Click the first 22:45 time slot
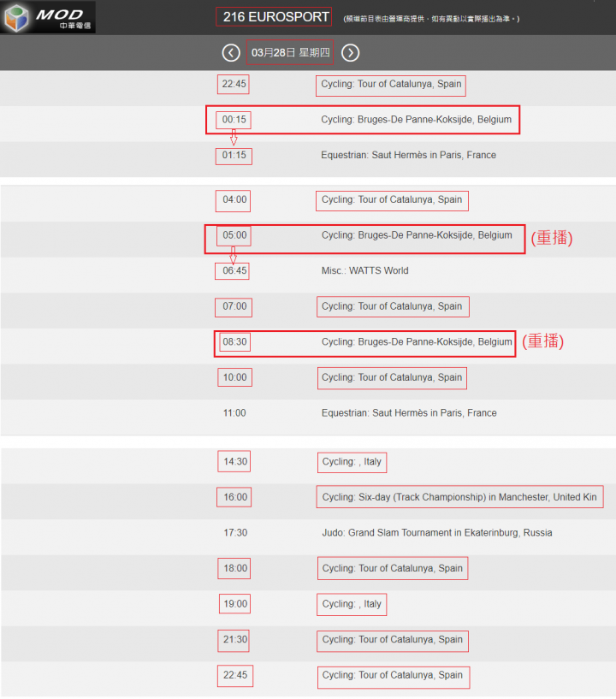 (234, 84)
